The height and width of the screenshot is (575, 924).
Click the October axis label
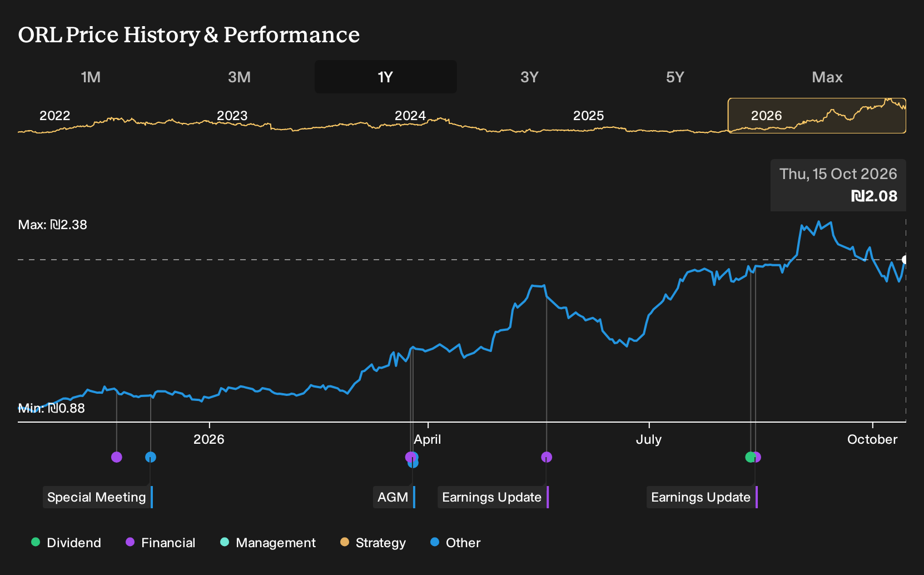pyautogui.click(x=872, y=439)
